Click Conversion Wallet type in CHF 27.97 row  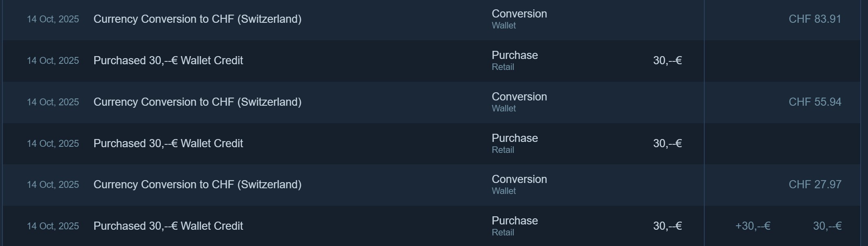coord(519,185)
